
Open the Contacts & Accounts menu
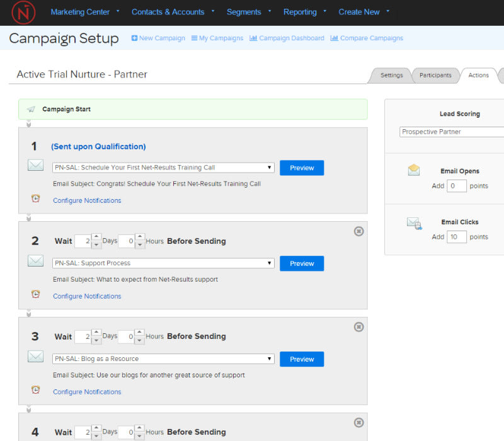point(173,12)
